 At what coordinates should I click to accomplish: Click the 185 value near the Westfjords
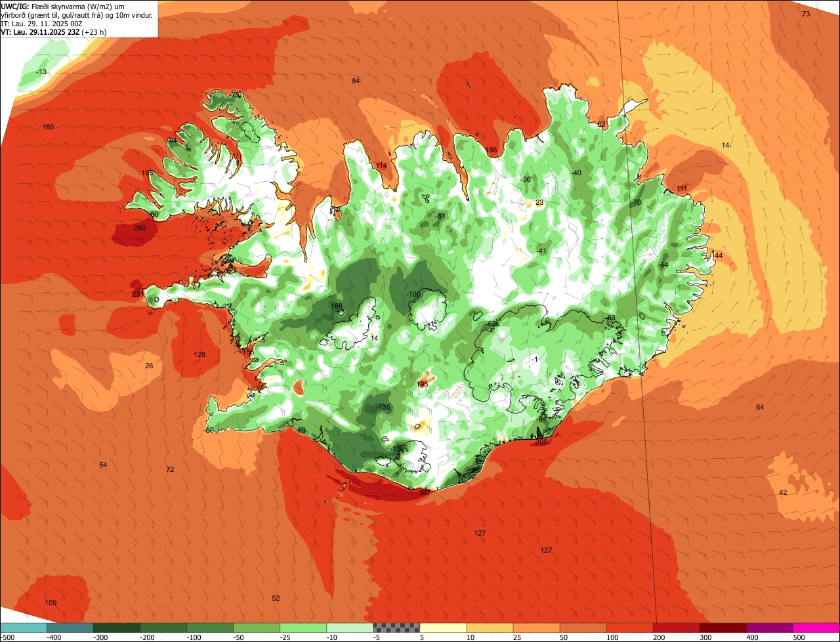point(147,173)
